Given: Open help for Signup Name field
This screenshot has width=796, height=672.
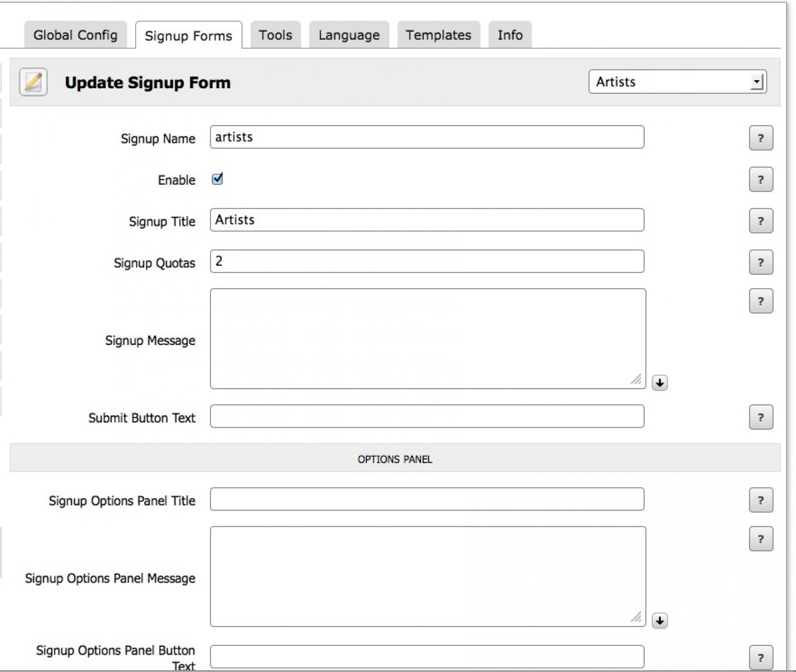Looking at the screenshot, I should point(761,138).
